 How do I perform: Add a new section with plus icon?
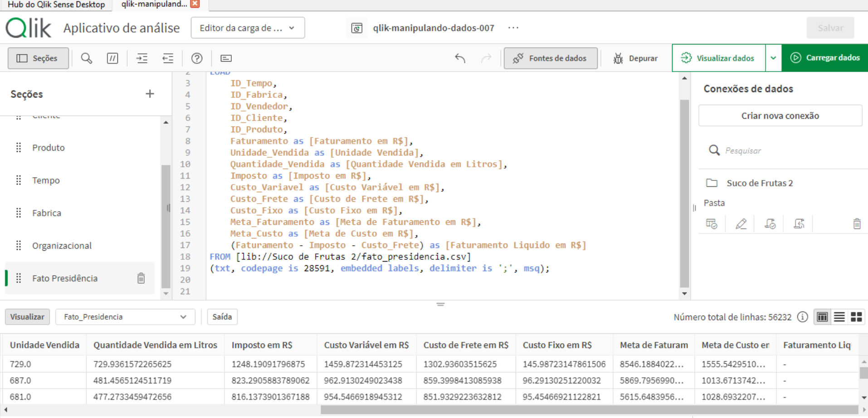click(x=150, y=94)
